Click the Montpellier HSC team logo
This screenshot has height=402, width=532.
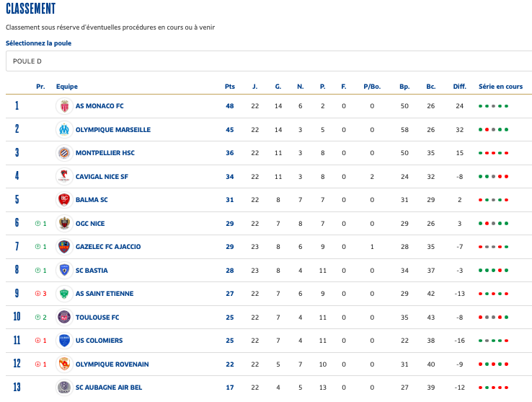pyautogui.click(x=65, y=153)
